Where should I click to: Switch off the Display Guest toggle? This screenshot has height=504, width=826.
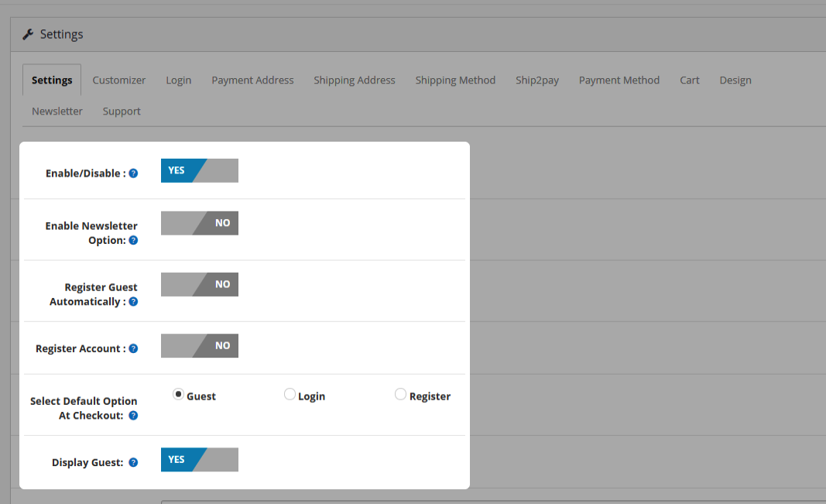point(200,459)
